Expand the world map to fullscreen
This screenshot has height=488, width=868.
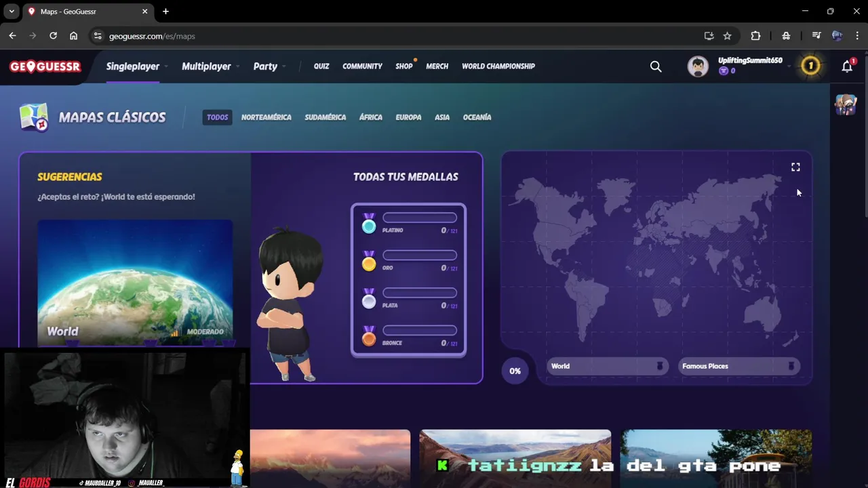tap(795, 167)
